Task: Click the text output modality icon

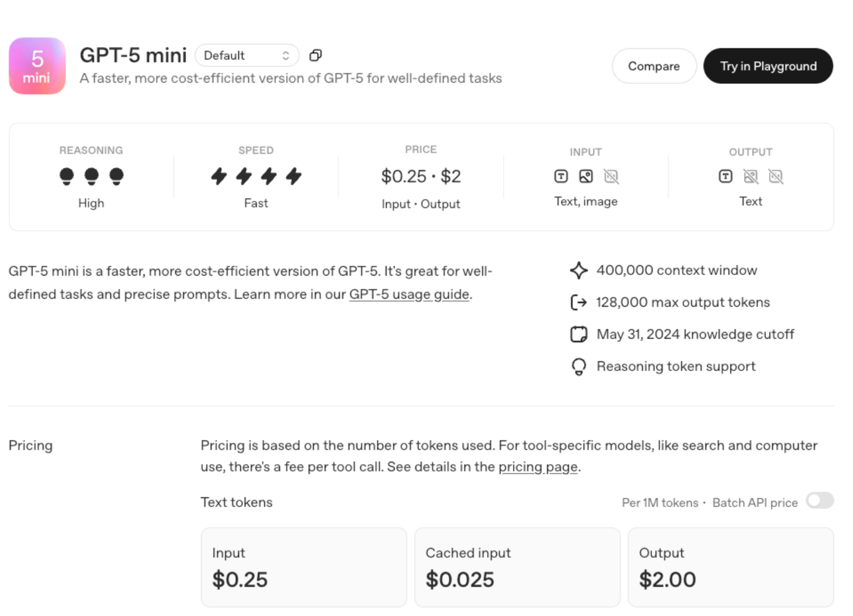Action: (x=726, y=176)
